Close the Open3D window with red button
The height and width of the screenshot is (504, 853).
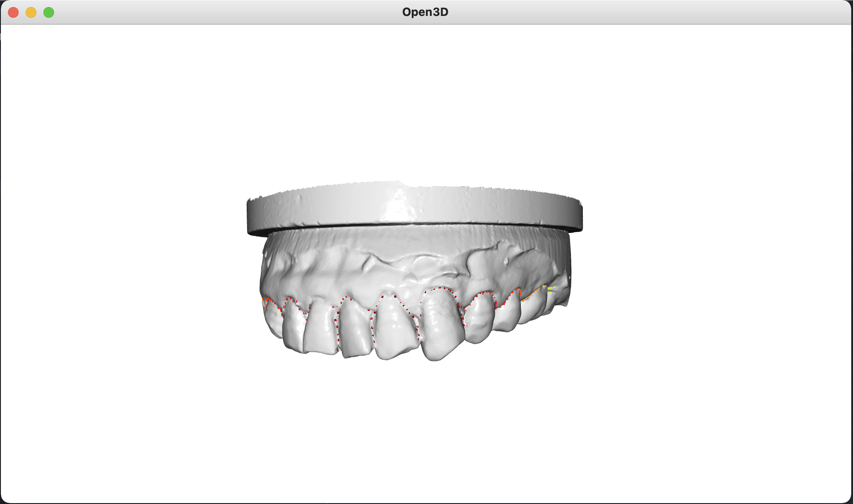click(x=13, y=12)
